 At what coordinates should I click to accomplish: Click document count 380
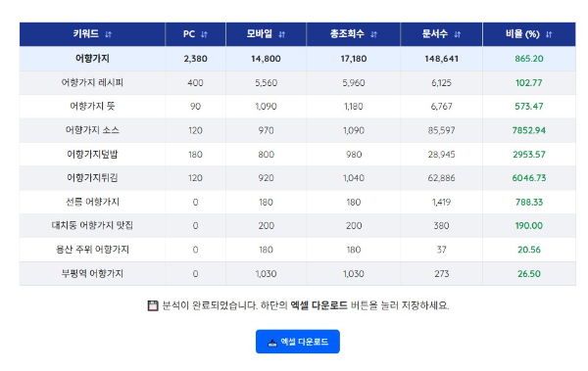(x=441, y=225)
